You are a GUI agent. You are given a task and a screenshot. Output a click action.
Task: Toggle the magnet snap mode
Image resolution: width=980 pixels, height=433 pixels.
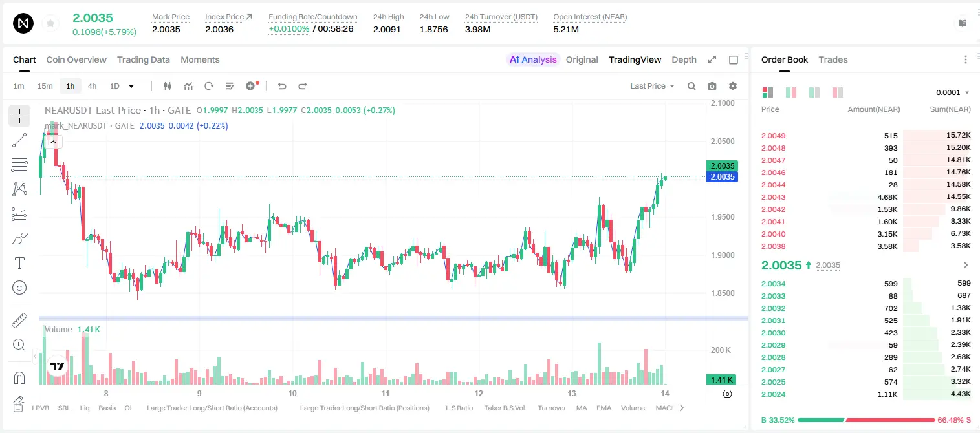pyautogui.click(x=19, y=378)
